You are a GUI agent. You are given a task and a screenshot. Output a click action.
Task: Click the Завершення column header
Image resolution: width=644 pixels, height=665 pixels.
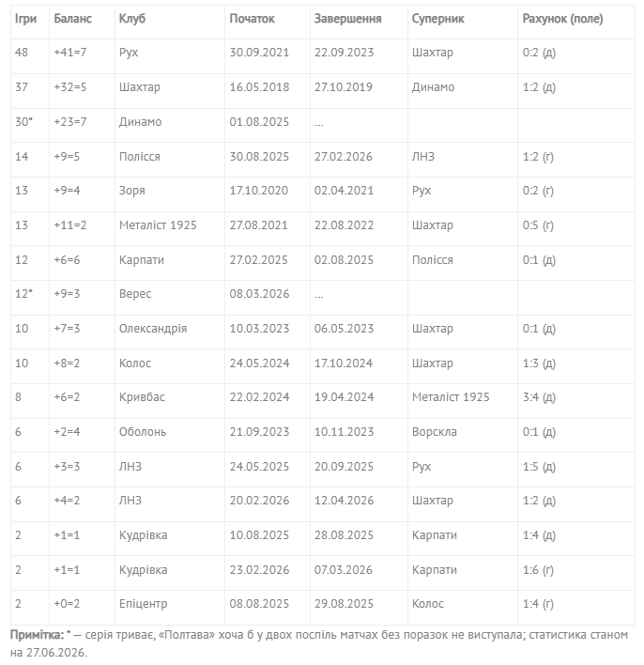pyautogui.click(x=359, y=20)
